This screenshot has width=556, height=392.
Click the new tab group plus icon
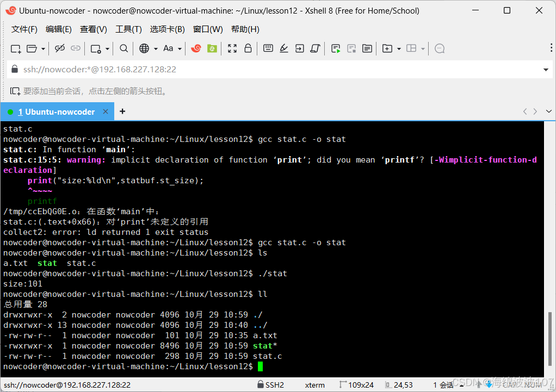(x=387, y=48)
